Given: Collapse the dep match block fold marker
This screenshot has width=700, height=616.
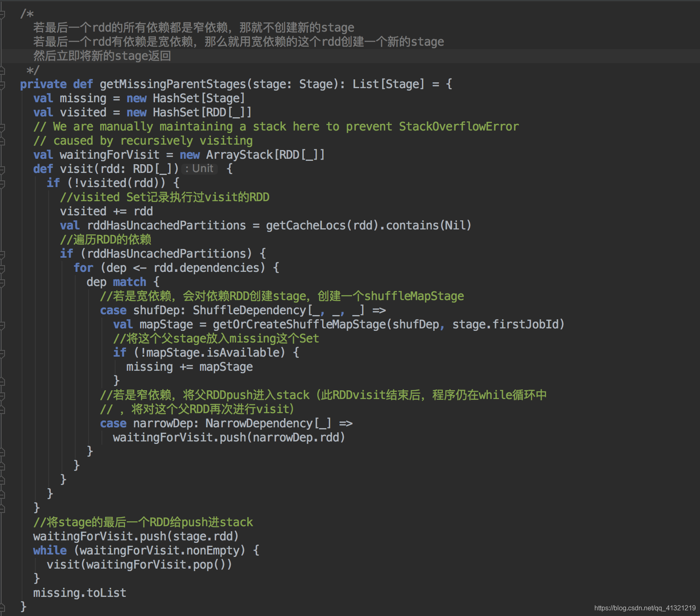Looking at the screenshot, I should tap(2, 283).
